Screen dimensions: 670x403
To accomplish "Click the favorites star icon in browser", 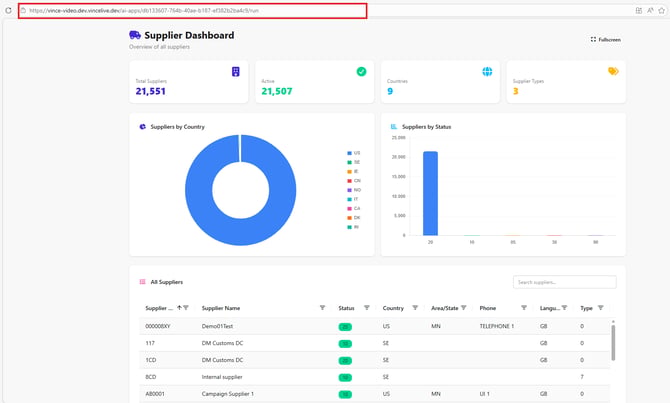I will pyautogui.click(x=661, y=10).
